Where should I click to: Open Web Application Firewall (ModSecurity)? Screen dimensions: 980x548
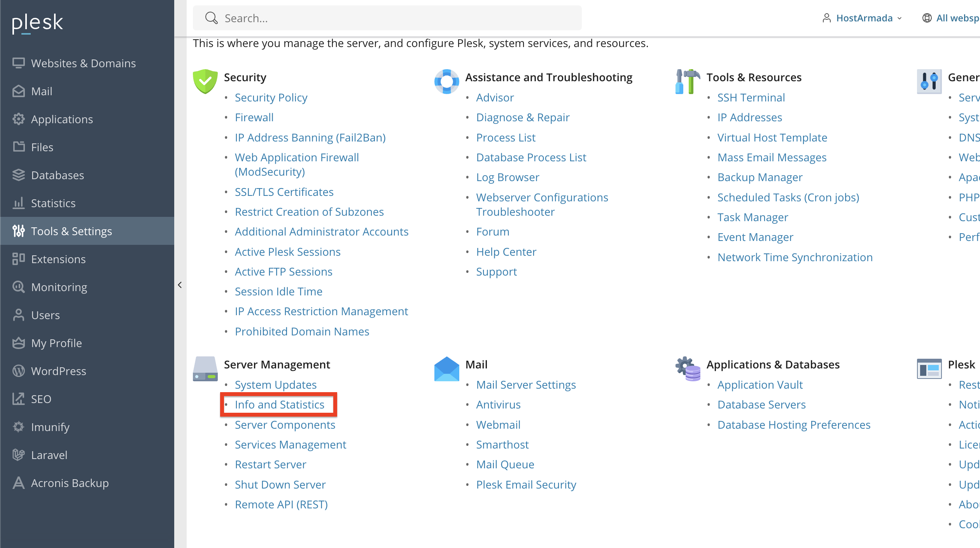pyautogui.click(x=297, y=164)
